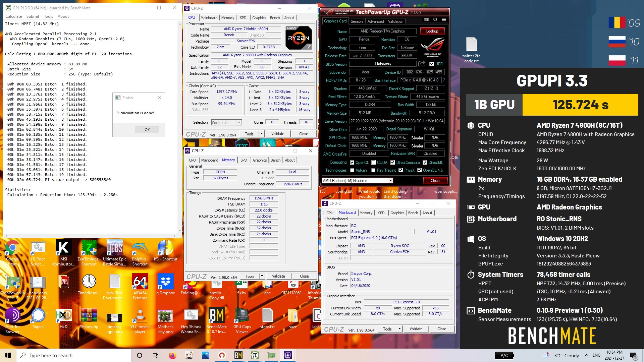This screenshot has height=362, width=644.
Task: Open Bench tab in CPU-Z Mainboard window
Action: tap(413, 213)
